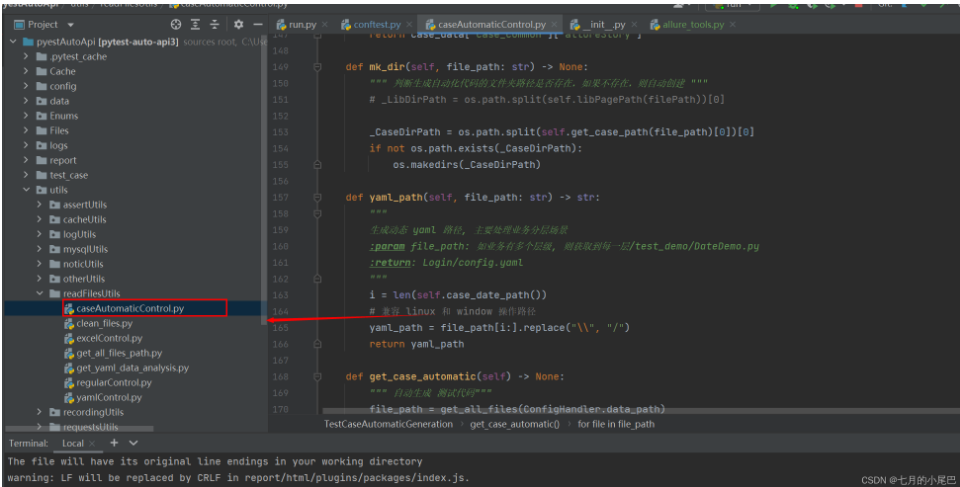Collapse the readFilesUtils folder

pyautogui.click(x=40, y=293)
